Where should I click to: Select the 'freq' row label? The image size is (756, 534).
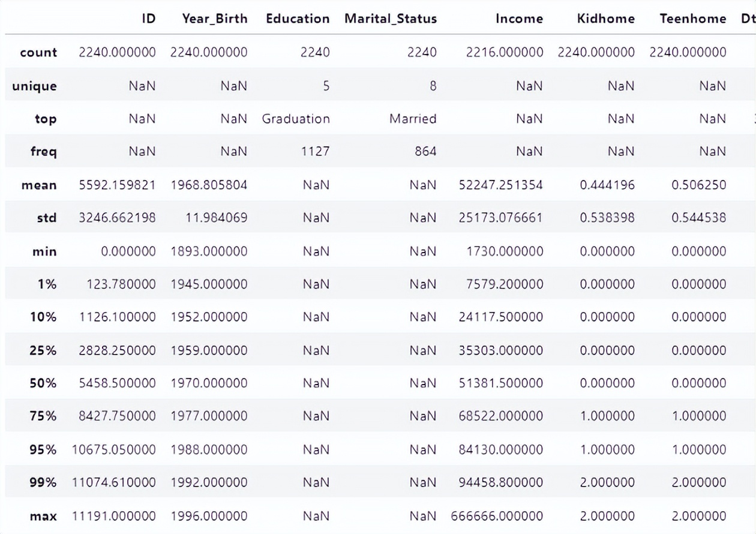point(43,152)
